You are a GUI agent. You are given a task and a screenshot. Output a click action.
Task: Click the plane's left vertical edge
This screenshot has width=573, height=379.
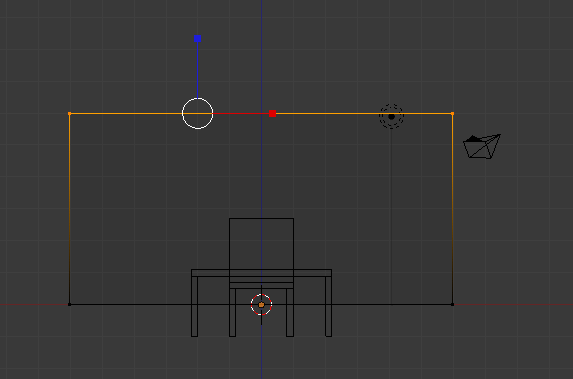click(69, 209)
